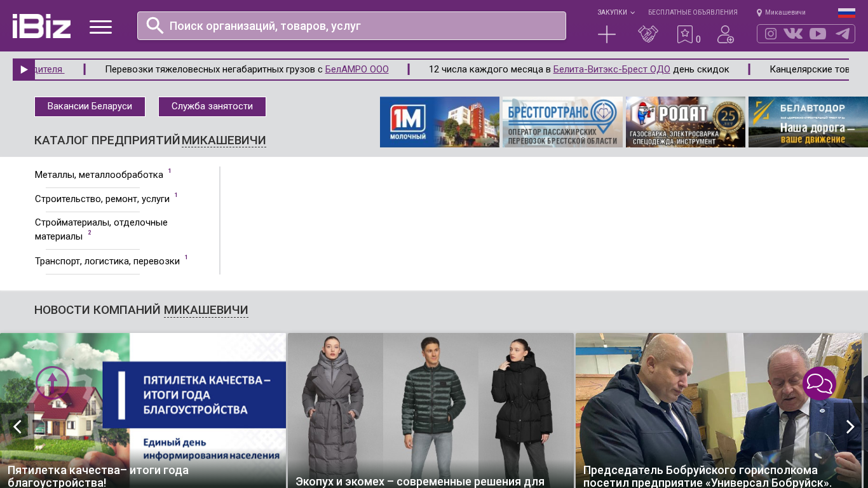The height and width of the screenshot is (488, 868).
Task: Click the user registration icon
Action: tap(726, 34)
